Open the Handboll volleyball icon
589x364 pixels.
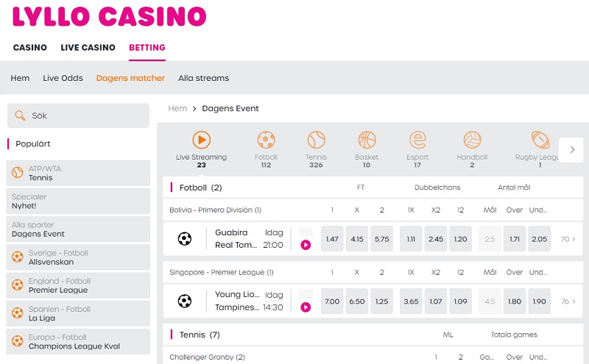point(472,140)
